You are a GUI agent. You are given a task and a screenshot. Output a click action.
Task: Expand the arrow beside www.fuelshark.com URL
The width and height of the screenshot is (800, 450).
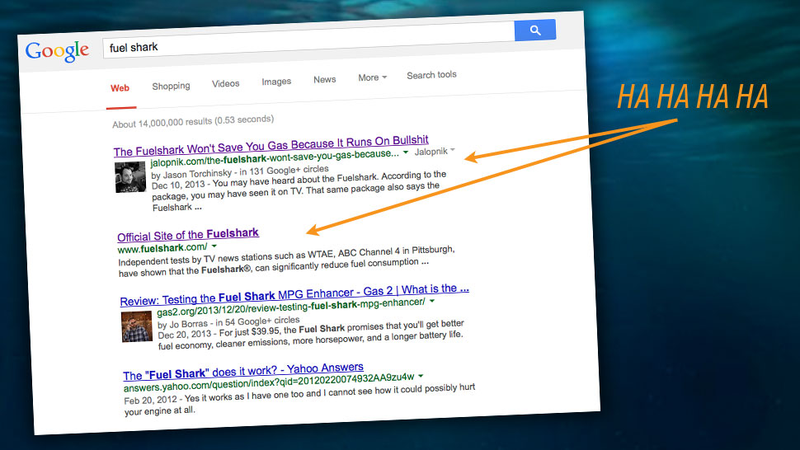(x=214, y=246)
